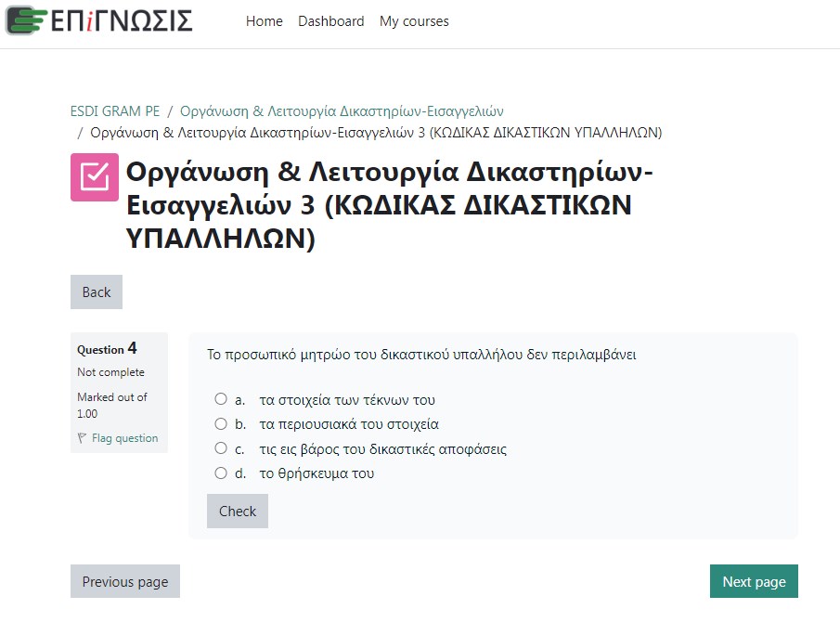840x635 pixels.
Task: Go to the Previous page
Action: (x=125, y=581)
